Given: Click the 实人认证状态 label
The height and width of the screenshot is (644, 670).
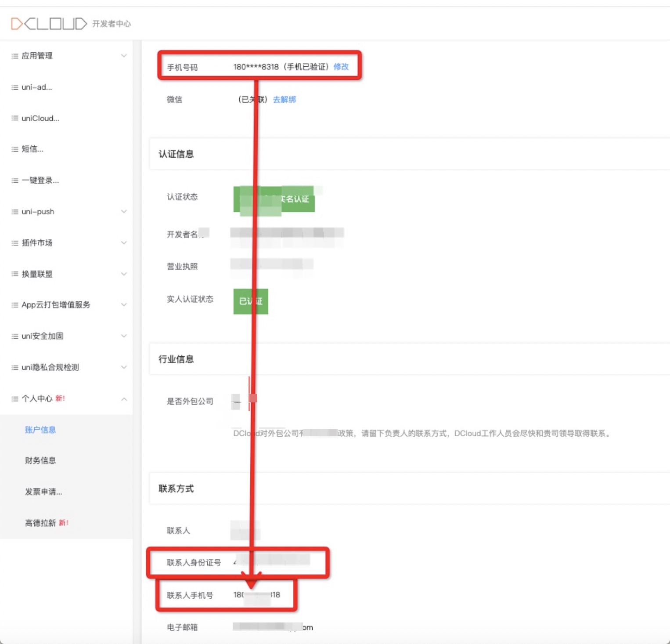Looking at the screenshot, I should tap(190, 299).
